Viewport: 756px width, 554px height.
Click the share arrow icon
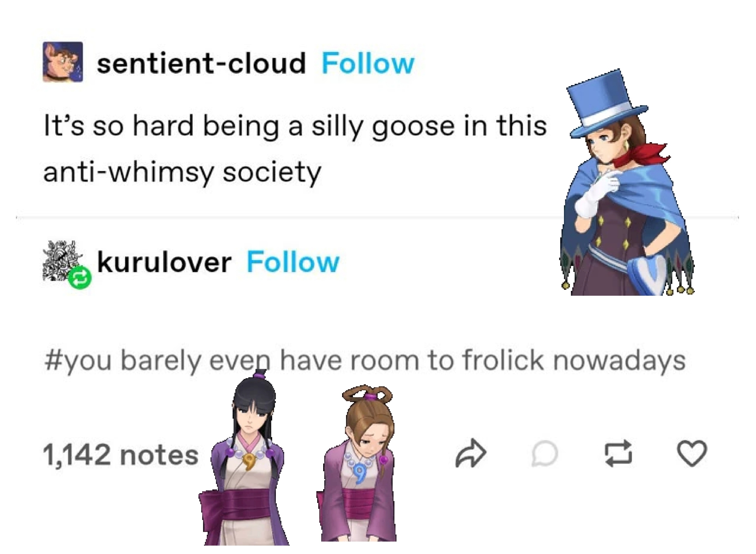pos(471,453)
